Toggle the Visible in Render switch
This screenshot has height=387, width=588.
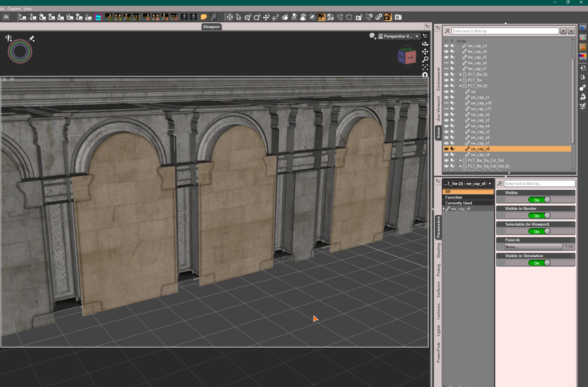pos(539,216)
